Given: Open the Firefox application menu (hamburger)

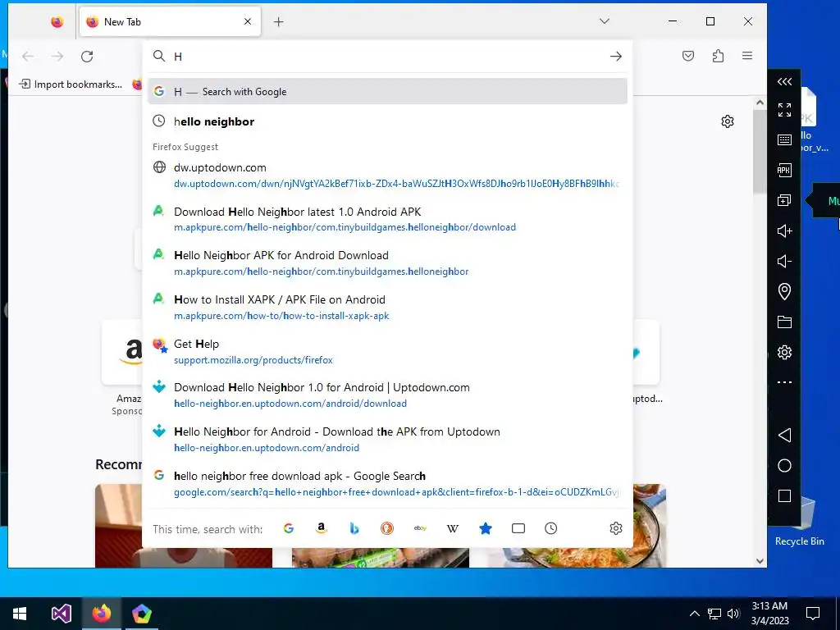Looking at the screenshot, I should coord(747,56).
